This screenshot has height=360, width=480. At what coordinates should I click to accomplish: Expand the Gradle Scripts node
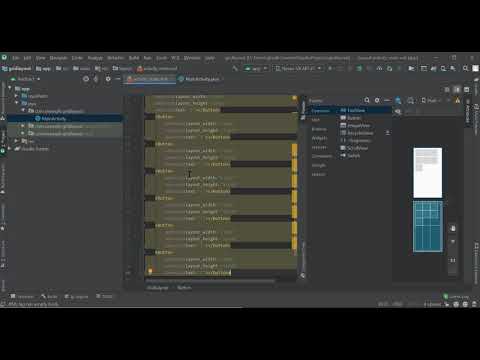(x=10, y=149)
